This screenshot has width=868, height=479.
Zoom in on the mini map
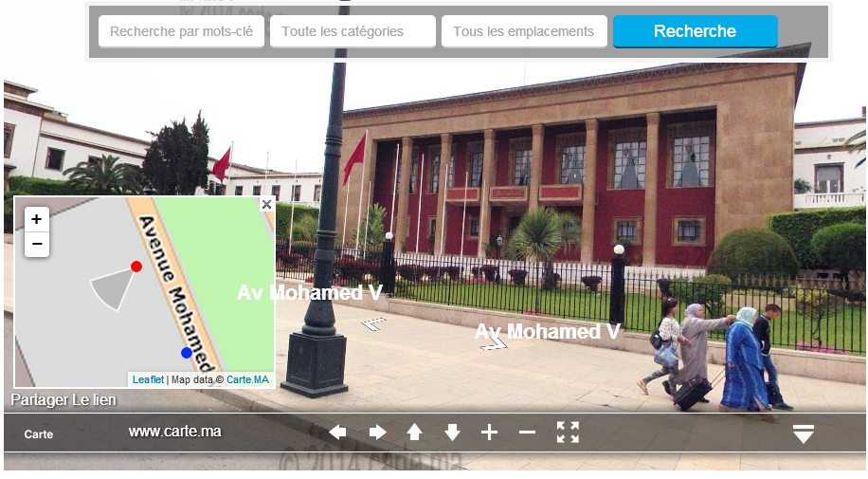(x=37, y=219)
